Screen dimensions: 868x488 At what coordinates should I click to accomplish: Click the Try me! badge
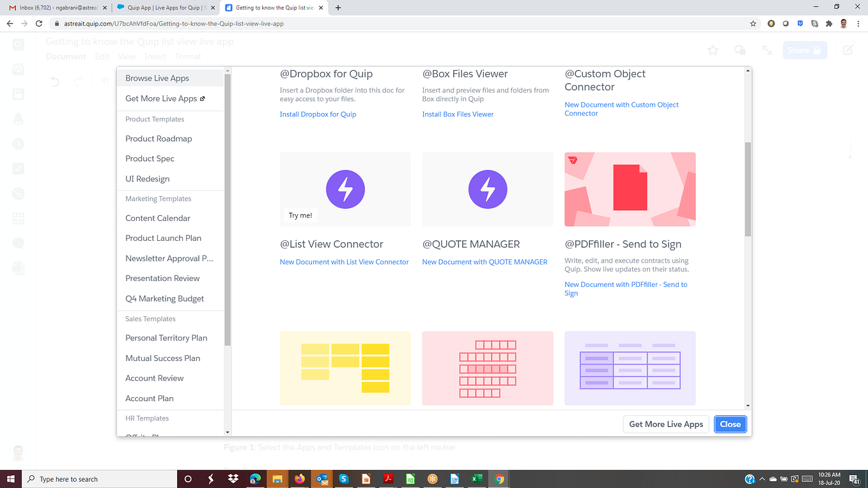300,215
